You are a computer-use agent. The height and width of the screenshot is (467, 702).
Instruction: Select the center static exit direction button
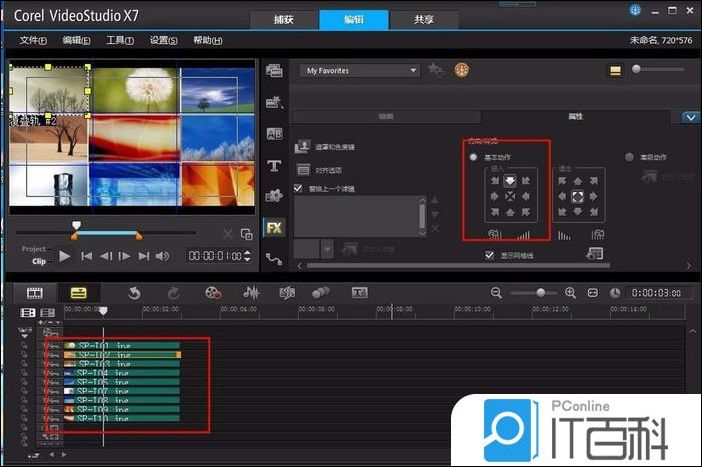(x=578, y=196)
